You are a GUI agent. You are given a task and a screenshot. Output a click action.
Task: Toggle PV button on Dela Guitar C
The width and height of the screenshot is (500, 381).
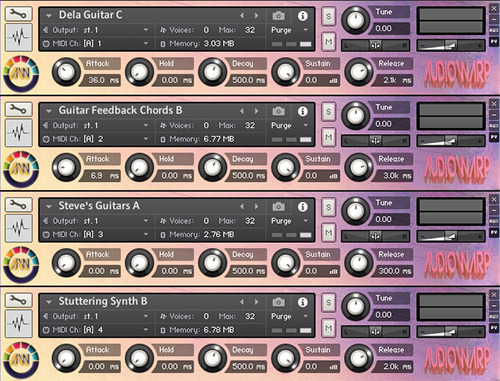[494, 41]
